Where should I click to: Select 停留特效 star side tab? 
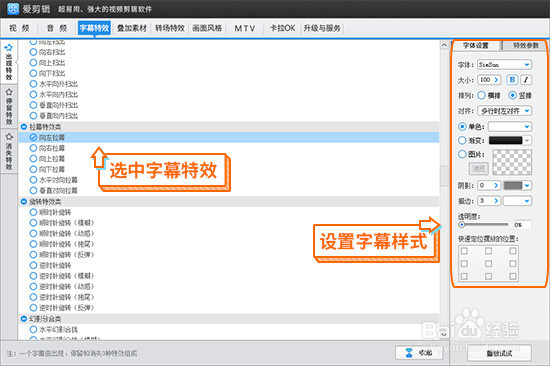coord(9,107)
